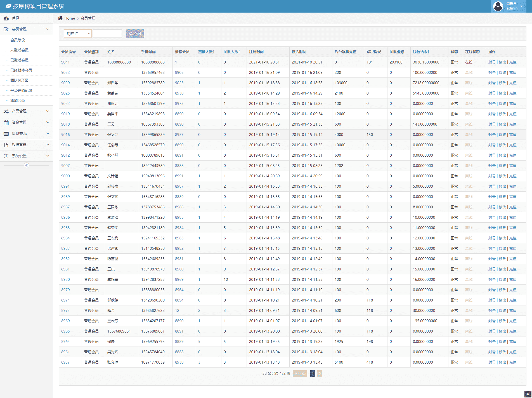The height and width of the screenshot is (398, 532).
Task: Open the admin user account dropdown
Action: pyautogui.click(x=508, y=6)
